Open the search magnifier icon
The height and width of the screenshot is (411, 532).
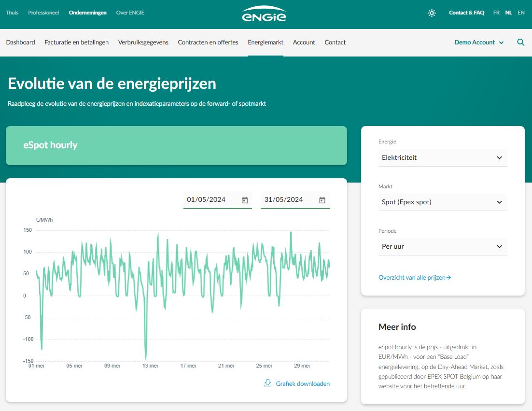coord(520,43)
